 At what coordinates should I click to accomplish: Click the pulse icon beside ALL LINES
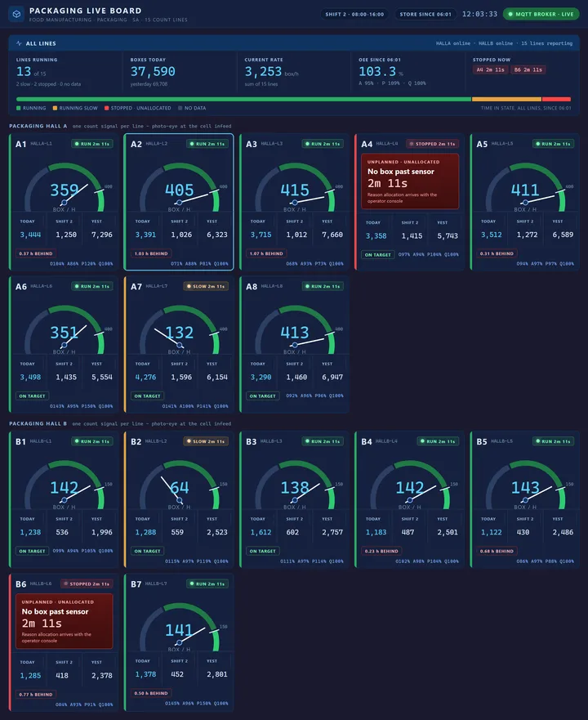[x=19, y=43]
